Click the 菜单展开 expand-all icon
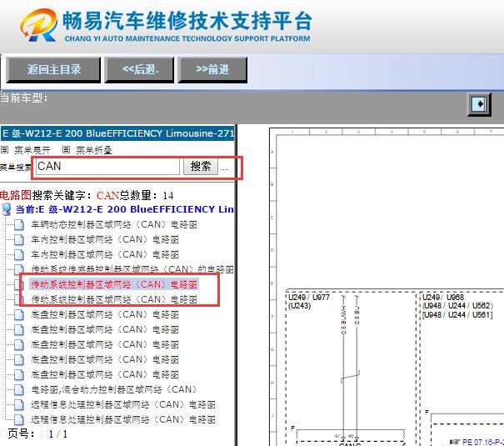 click(x=4, y=150)
